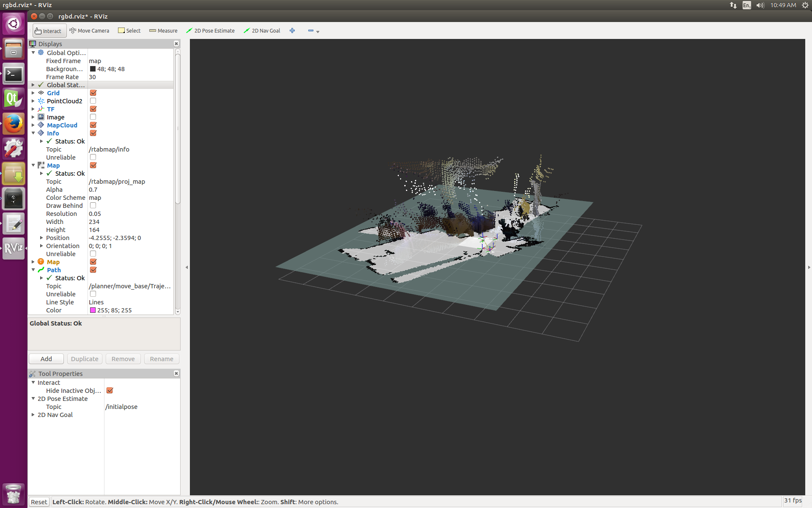Click the minus remove-tool icon

click(311, 31)
